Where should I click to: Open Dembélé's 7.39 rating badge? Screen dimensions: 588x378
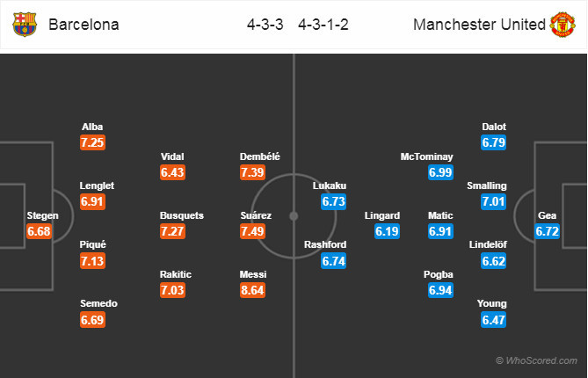coord(253,173)
